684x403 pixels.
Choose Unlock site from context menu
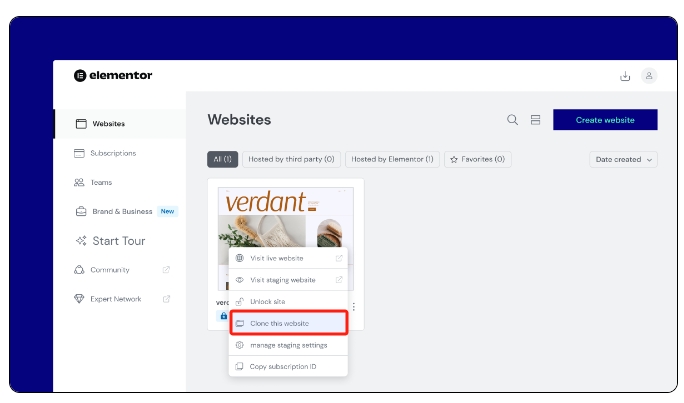coord(267,301)
